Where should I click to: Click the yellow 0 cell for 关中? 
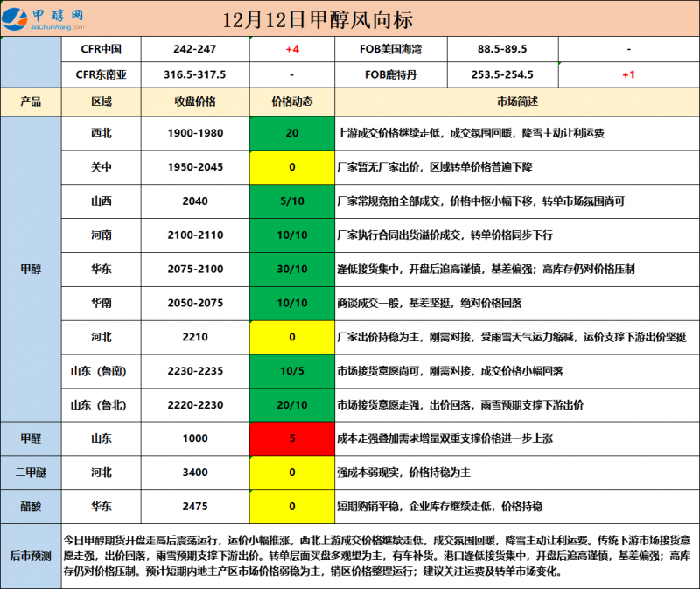292,167
